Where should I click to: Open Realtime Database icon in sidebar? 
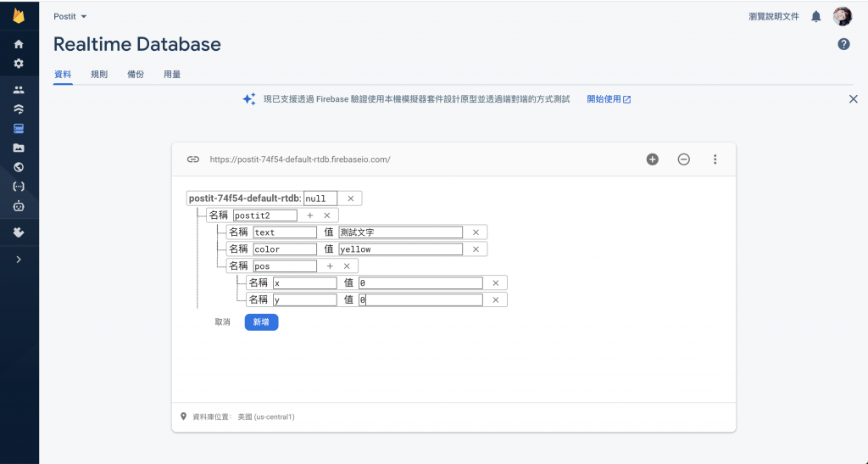(x=19, y=128)
